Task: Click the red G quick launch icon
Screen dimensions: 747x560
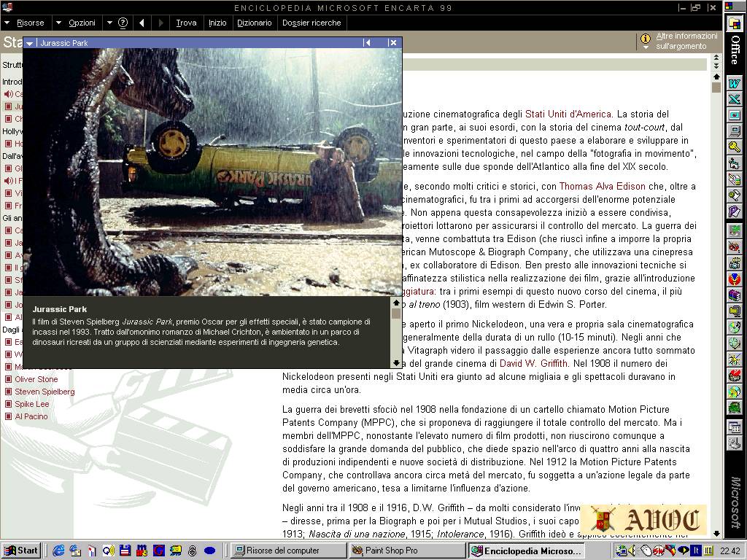Action: point(158,551)
